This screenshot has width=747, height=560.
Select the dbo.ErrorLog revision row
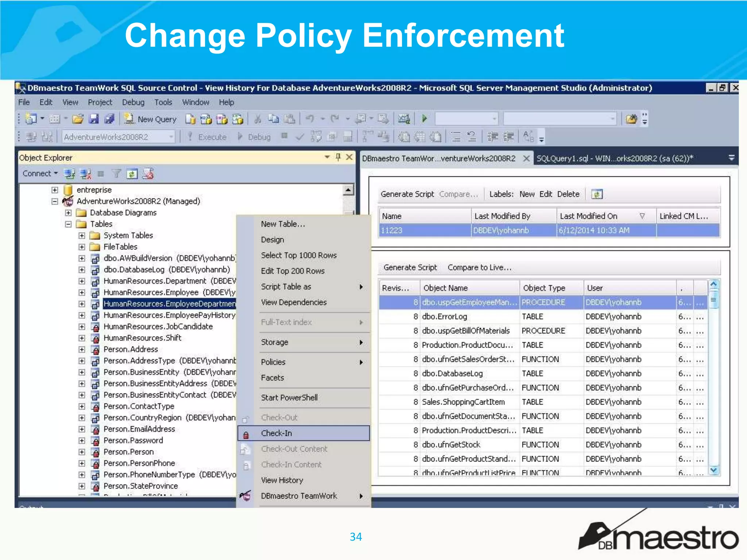[x=543, y=316]
